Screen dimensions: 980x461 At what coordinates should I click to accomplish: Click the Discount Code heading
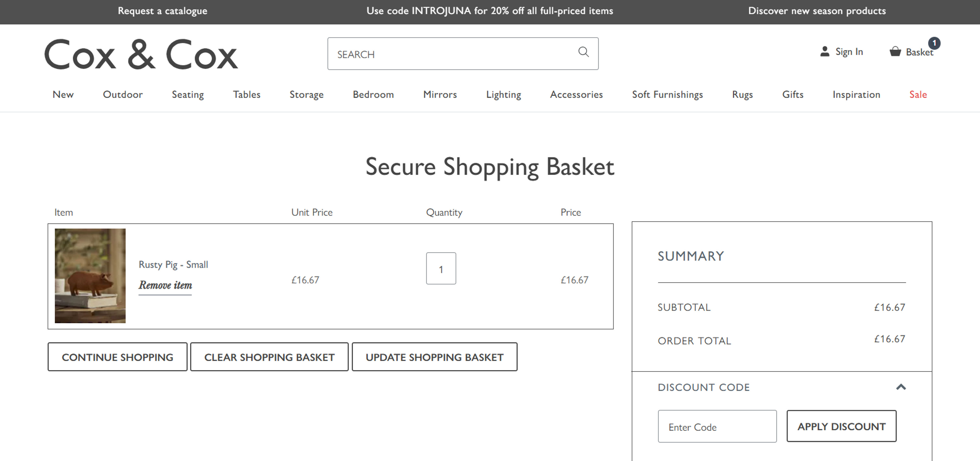703,387
